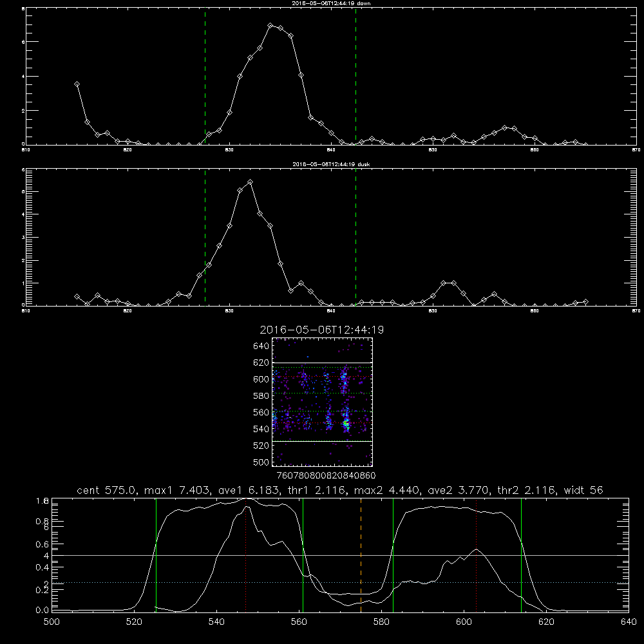This screenshot has height=644, width=644.
Task: Click the blue dotted threshold line in bottom plot
Action: 340,582
